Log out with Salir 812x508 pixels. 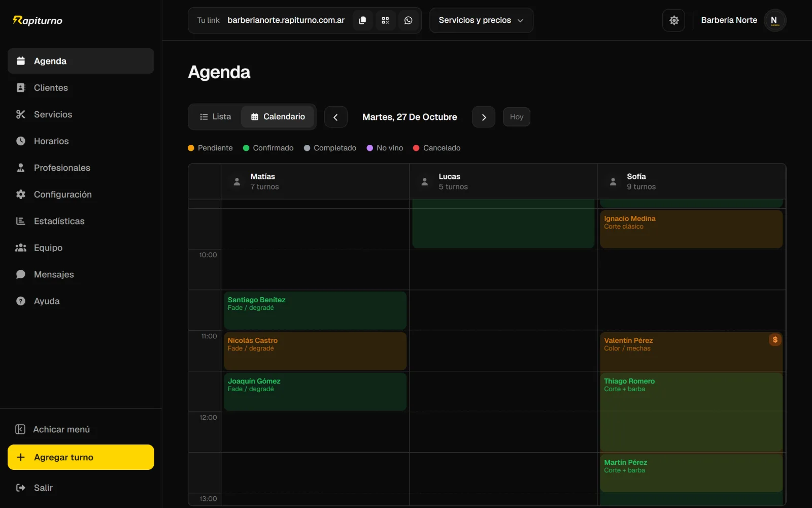tap(81, 488)
